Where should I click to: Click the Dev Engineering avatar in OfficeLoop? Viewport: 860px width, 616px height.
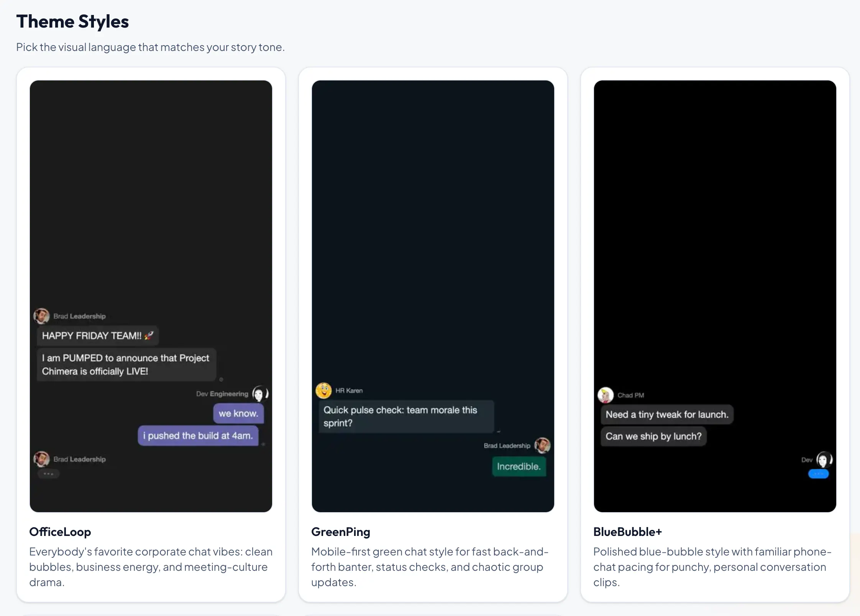click(x=260, y=393)
